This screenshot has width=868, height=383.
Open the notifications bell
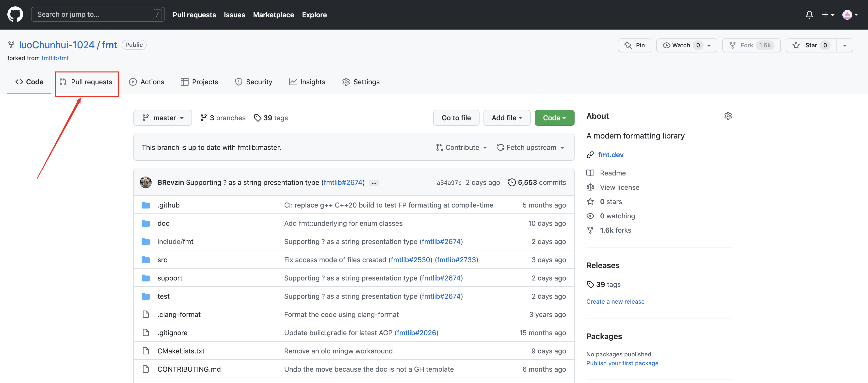pyautogui.click(x=809, y=15)
